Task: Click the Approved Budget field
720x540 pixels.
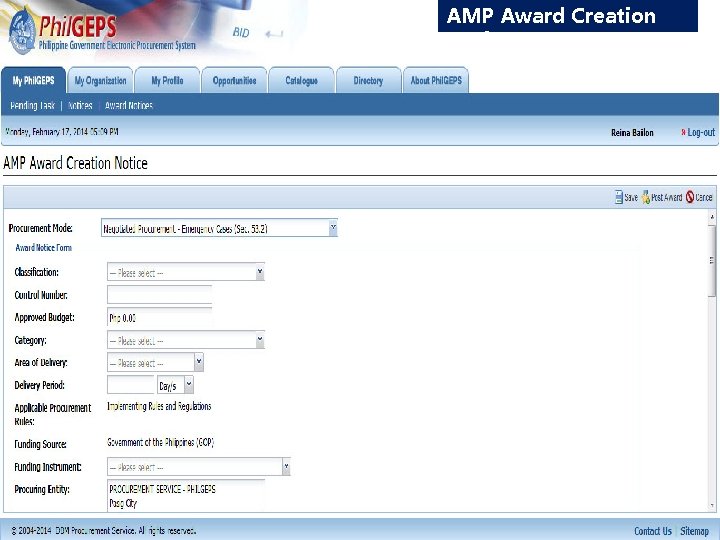Action: [x=159, y=317]
